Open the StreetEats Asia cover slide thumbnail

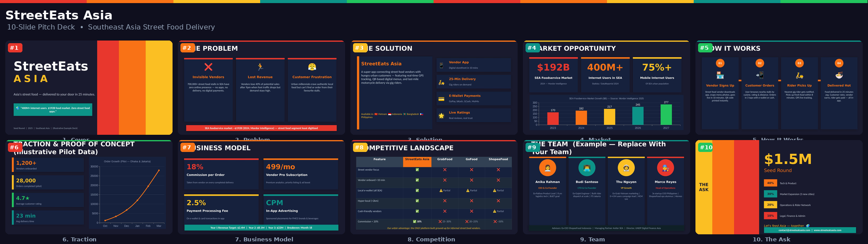(x=89, y=88)
